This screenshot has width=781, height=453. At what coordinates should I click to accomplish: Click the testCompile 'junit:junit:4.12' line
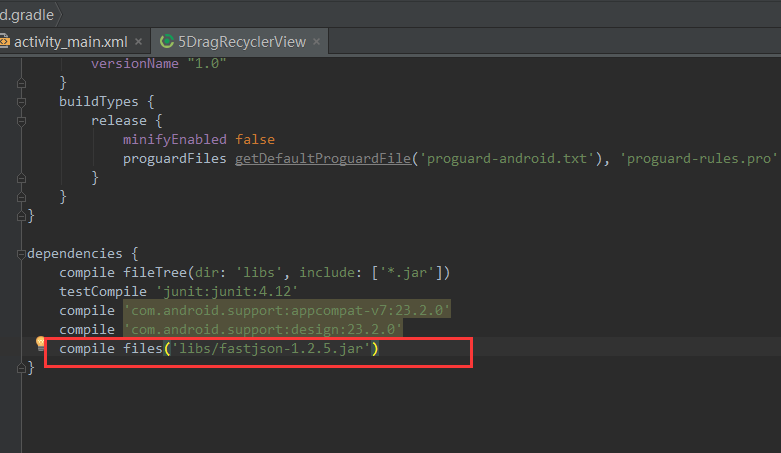[x=178, y=292]
